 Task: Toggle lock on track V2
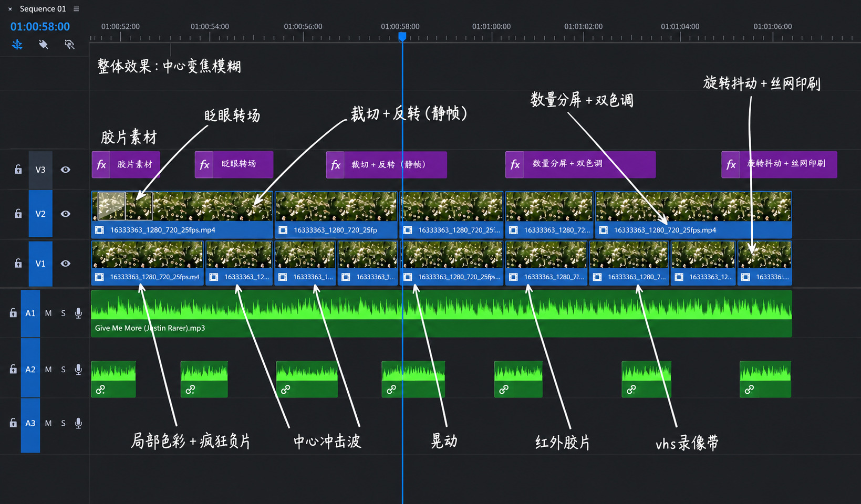[18, 214]
